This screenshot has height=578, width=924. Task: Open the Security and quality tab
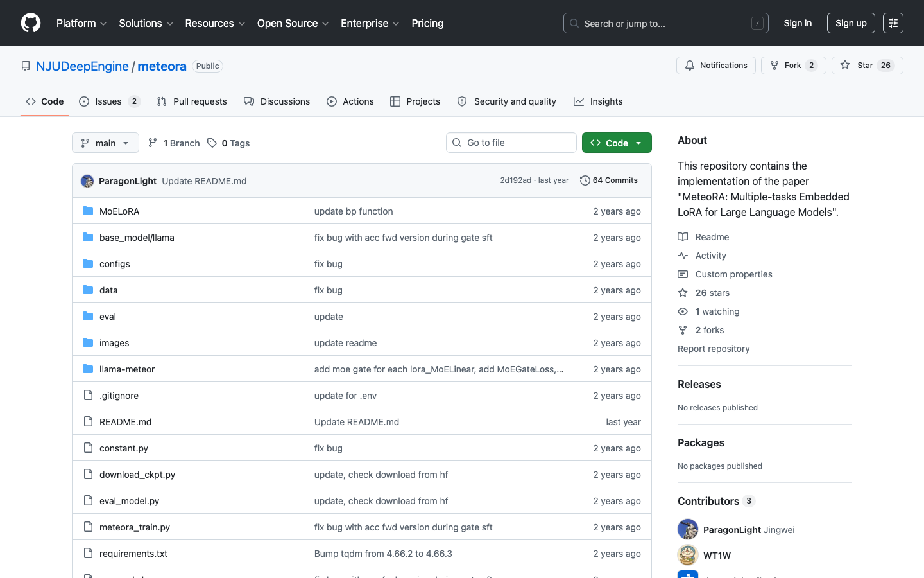pyautogui.click(x=507, y=101)
